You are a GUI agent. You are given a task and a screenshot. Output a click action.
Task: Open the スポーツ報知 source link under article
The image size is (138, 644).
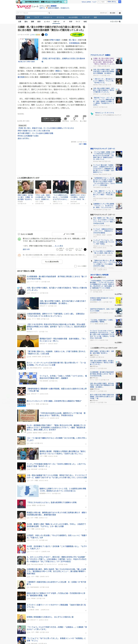coord(82,144)
